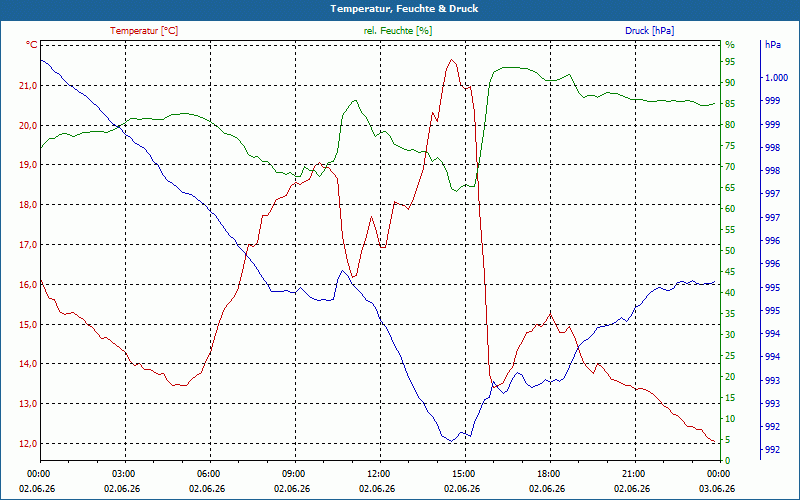Click the '12:00' time axis label
Image resolution: width=800 pixels, height=500 pixels.
coord(378,474)
